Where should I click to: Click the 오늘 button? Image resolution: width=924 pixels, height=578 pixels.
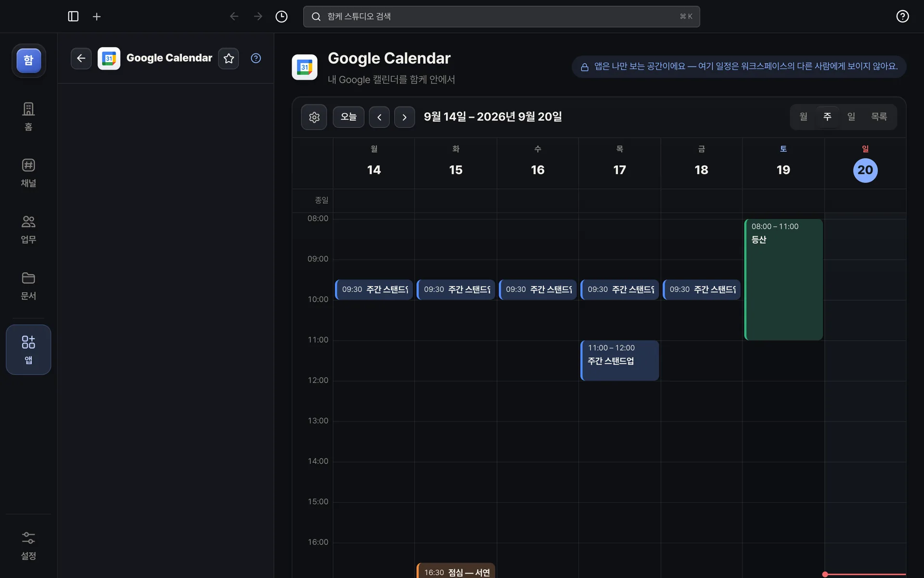point(348,117)
